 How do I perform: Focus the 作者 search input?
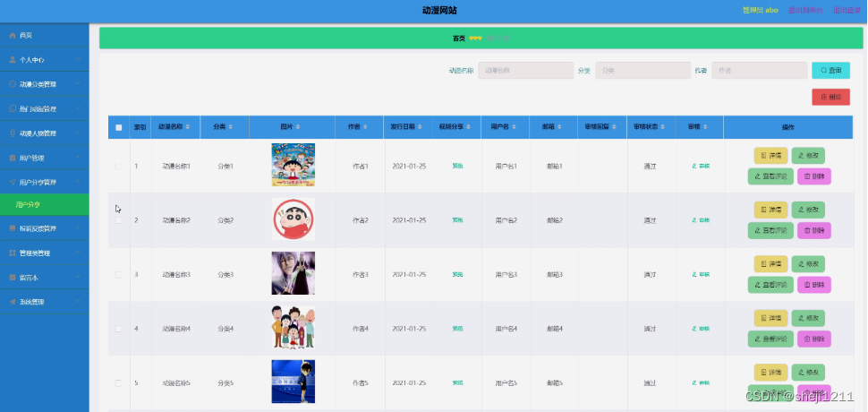[x=760, y=71]
